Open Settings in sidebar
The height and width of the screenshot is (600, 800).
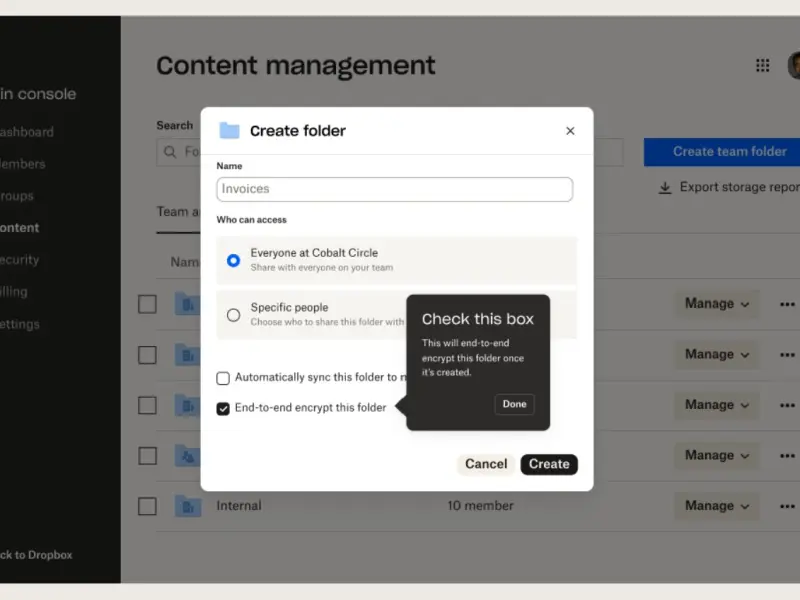point(19,324)
